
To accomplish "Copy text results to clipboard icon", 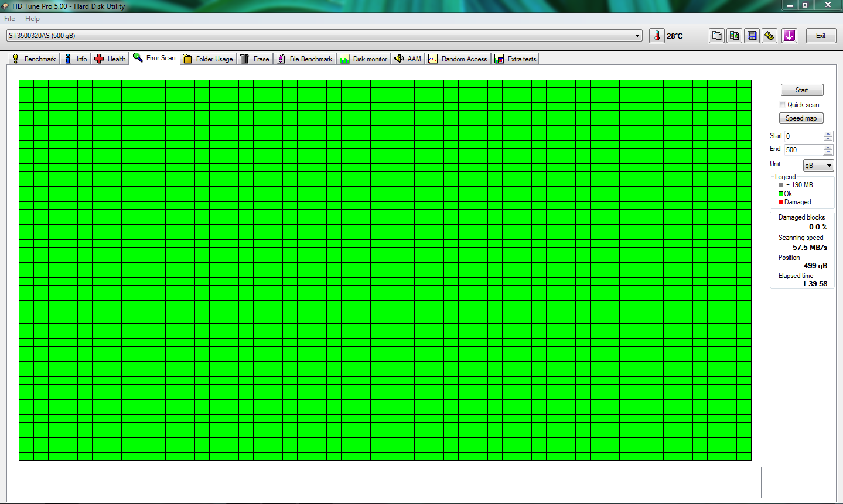I will (x=716, y=36).
